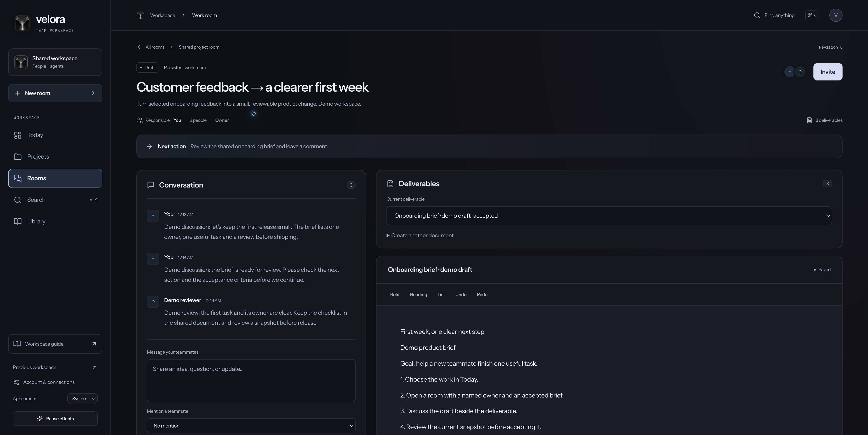Viewport: 868px width, 435px height.
Task: Click the back arrow beside All rooms
Action: pyautogui.click(x=140, y=47)
